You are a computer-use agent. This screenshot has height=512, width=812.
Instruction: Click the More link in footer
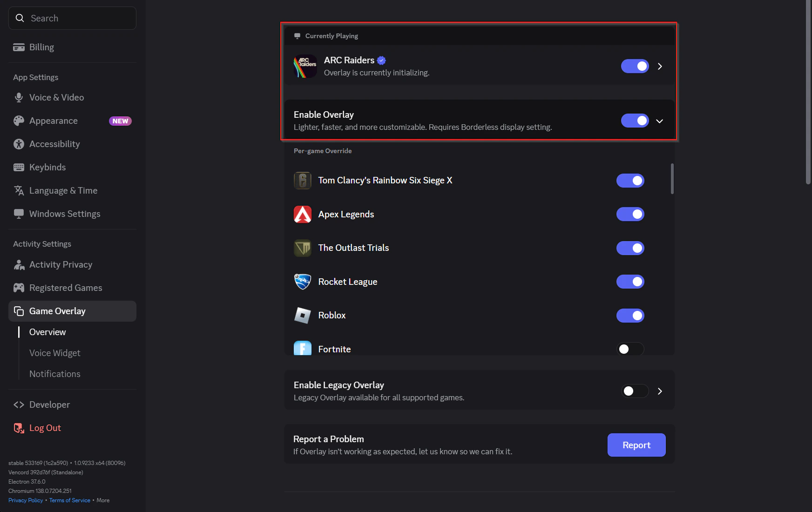tap(103, 500)
